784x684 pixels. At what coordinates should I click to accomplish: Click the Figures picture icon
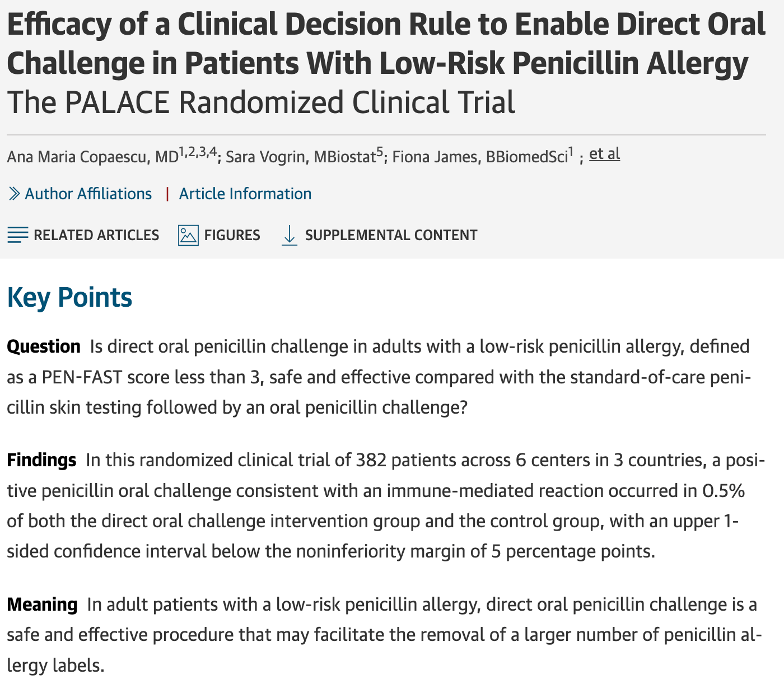[188, 235]
